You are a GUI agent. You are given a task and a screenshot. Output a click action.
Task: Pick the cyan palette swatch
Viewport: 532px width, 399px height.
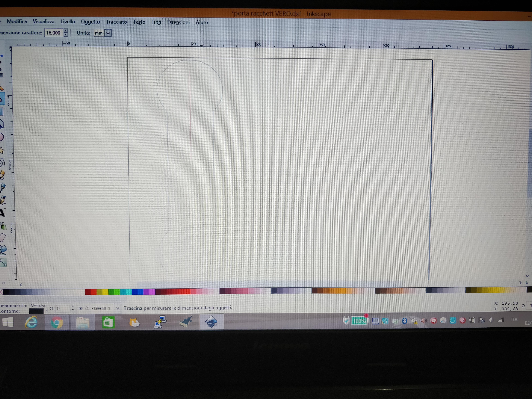click(129, 292)
